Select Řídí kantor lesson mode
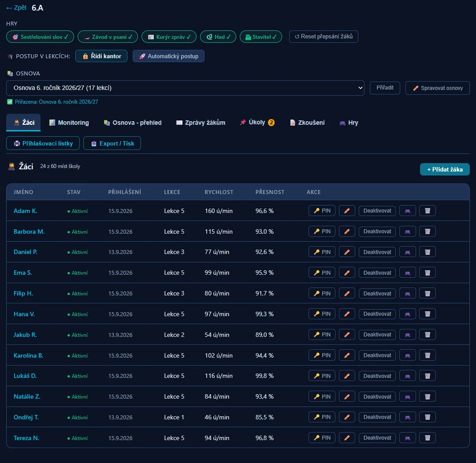This screenshot has width=476, height=463. [x=101, y=56]
